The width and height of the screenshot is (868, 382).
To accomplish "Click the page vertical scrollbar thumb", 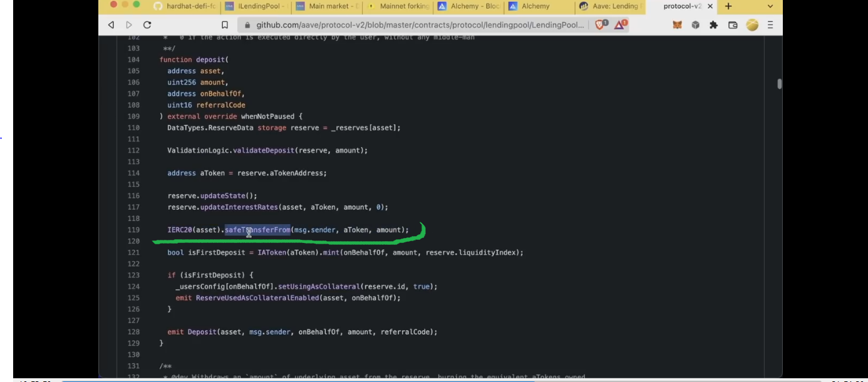I will (779, 84).
